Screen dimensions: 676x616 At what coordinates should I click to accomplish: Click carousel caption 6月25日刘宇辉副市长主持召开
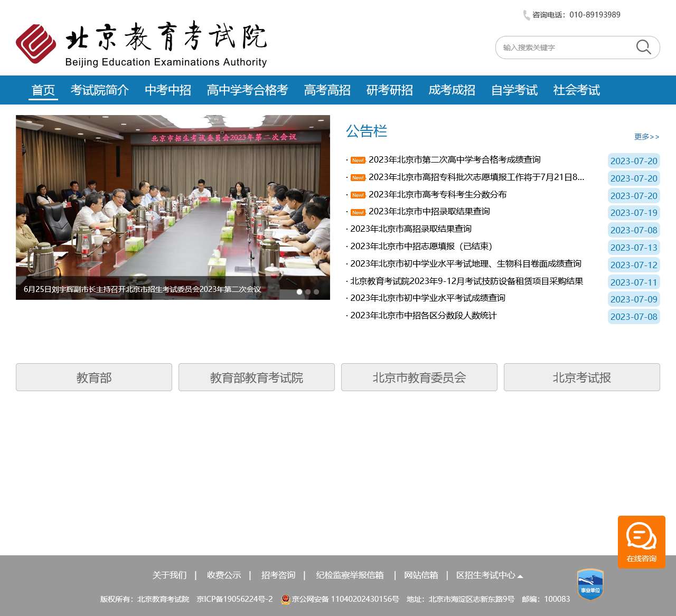click(142, 289)
